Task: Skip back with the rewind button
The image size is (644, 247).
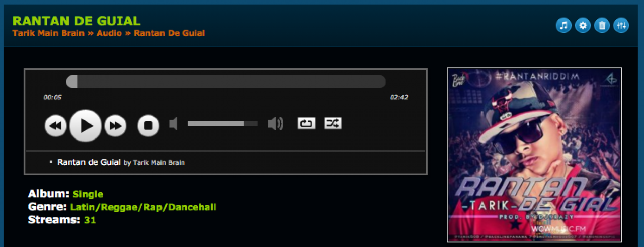Action: (x=56, y=126)
